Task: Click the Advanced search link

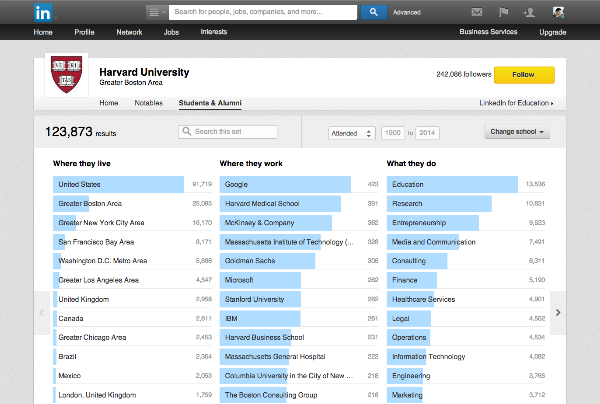Action: pyautogui.click(x=407, y=13)
